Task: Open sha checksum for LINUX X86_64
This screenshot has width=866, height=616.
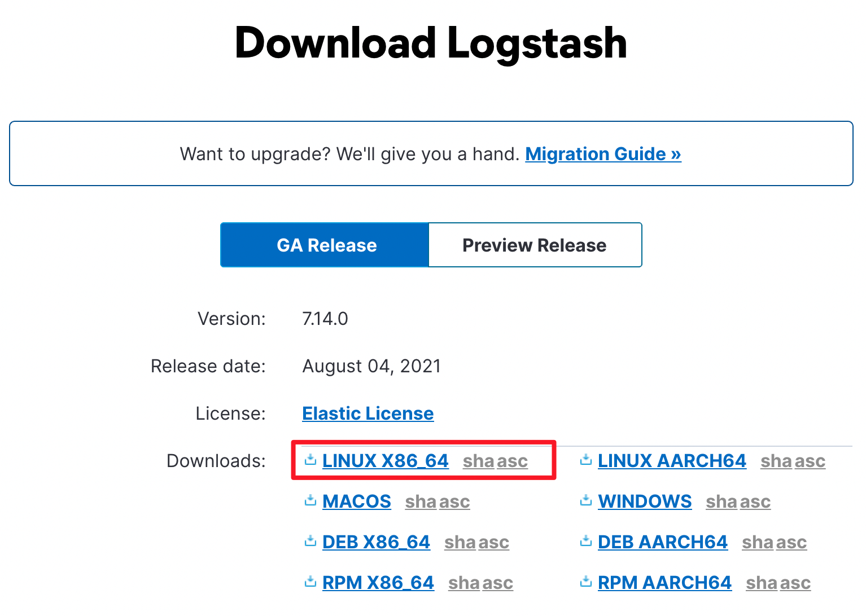Action: coord(479,461)
